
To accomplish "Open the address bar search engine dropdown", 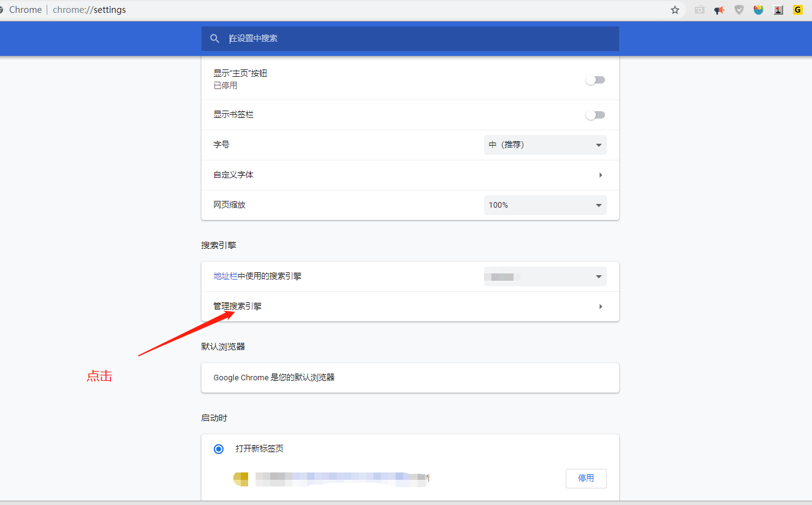I will tap(545, 277).
